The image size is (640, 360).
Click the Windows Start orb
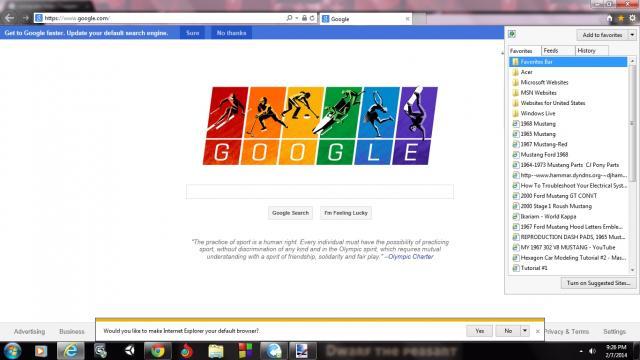pos(12,351)
